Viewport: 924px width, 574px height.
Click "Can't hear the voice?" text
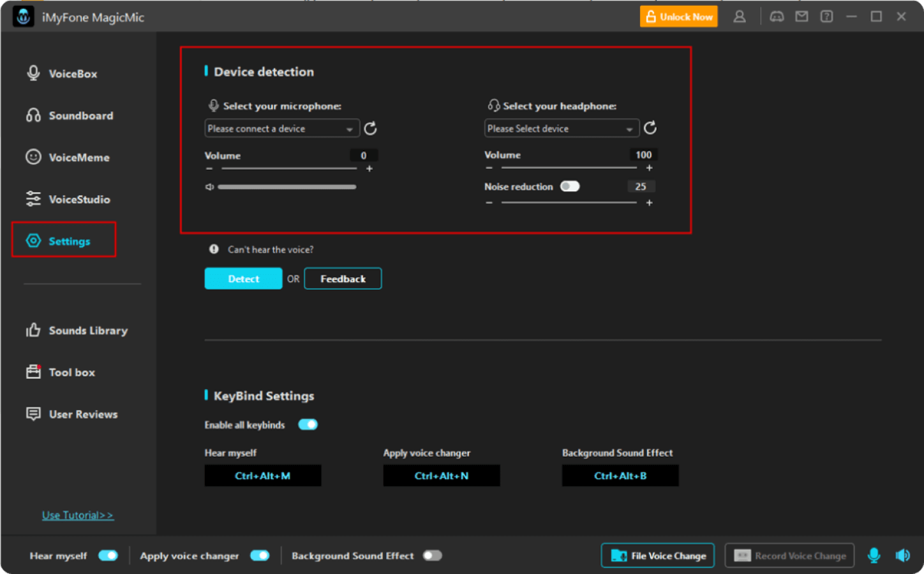click(x=271, y=249)
